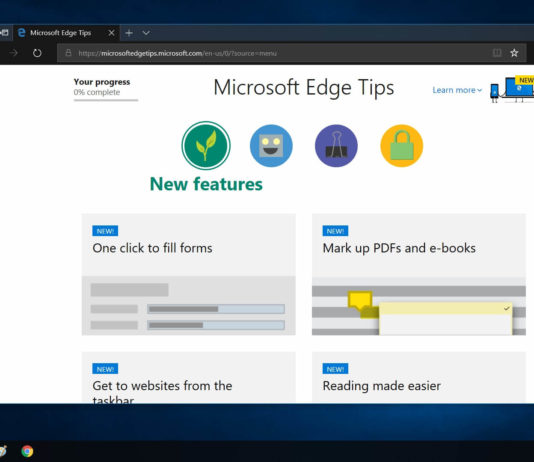
Task: Click the New features heading
Action: click(x=206, y=184)
